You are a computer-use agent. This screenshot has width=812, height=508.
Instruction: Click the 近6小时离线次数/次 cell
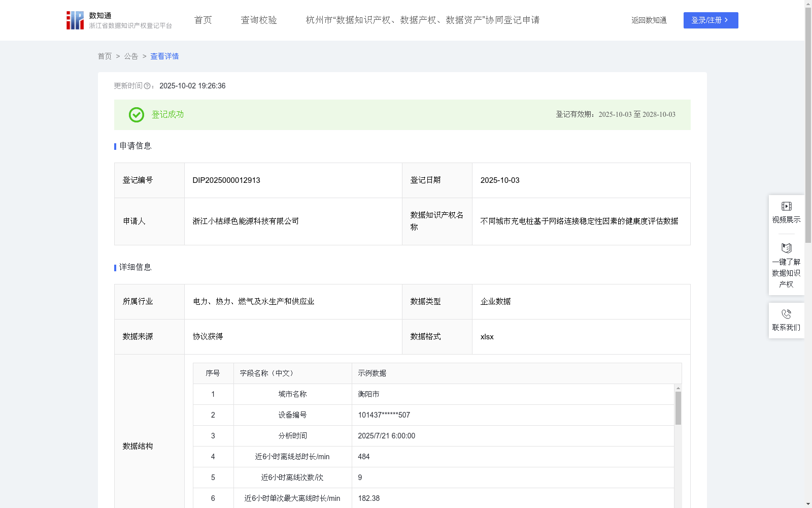tap(292, 478)
